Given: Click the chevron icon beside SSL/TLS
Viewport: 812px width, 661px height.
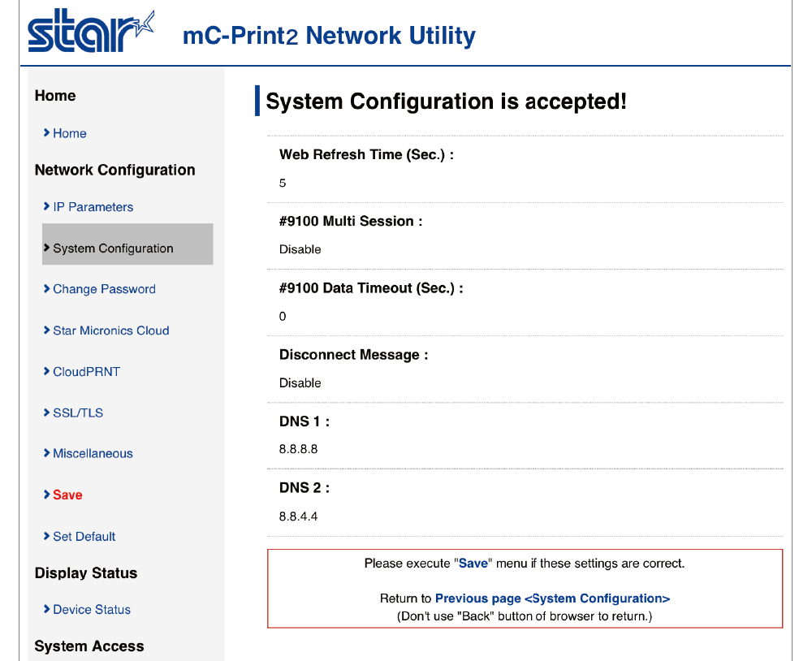Looking at the screenshot, I should click(46, 413).
